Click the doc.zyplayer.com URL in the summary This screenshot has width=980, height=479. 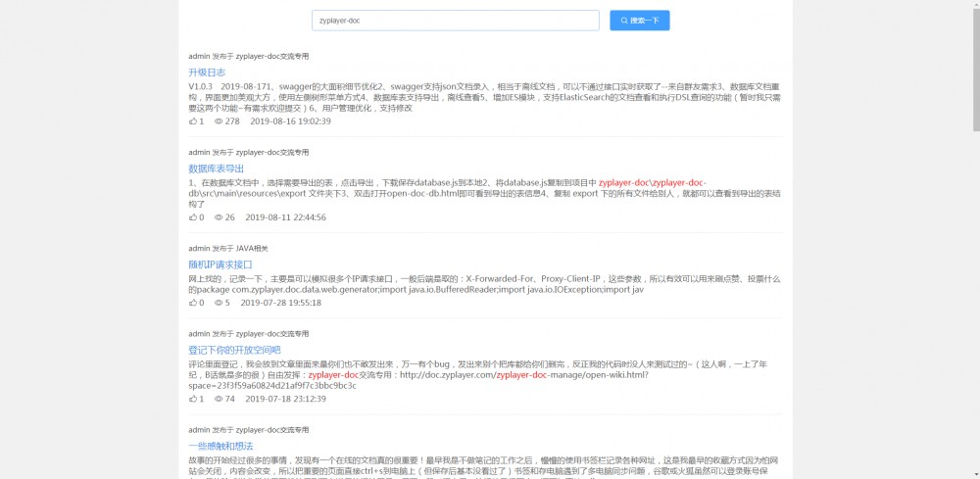click(x=418, y=380)
